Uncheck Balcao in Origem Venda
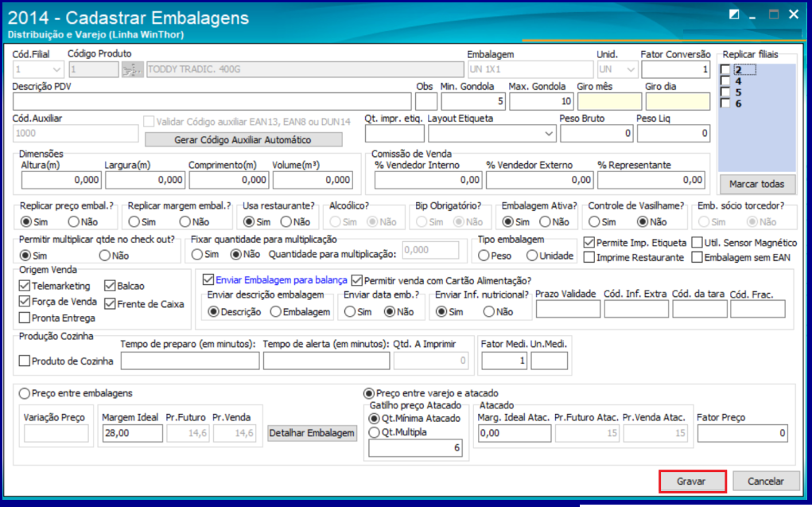The height and width of the screenshot is (507, 812). click(x=109, y=286)
